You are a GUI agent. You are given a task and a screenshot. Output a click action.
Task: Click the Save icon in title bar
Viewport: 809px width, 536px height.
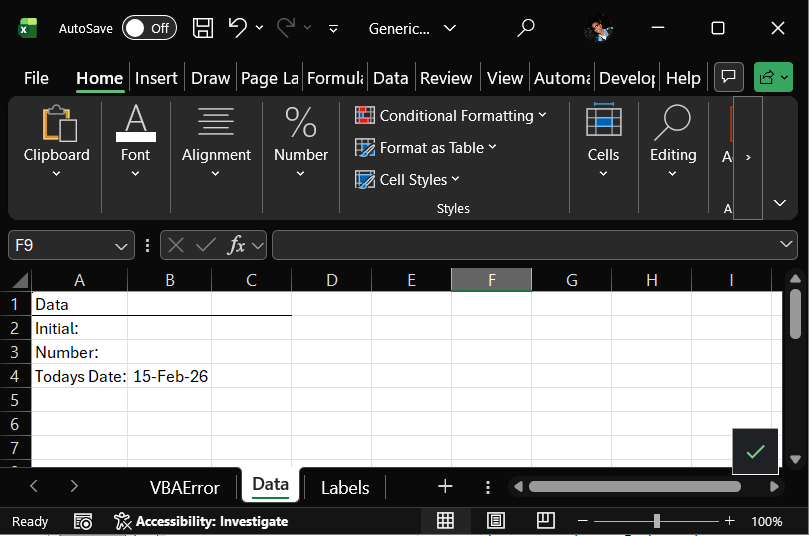tap(203, 28)
